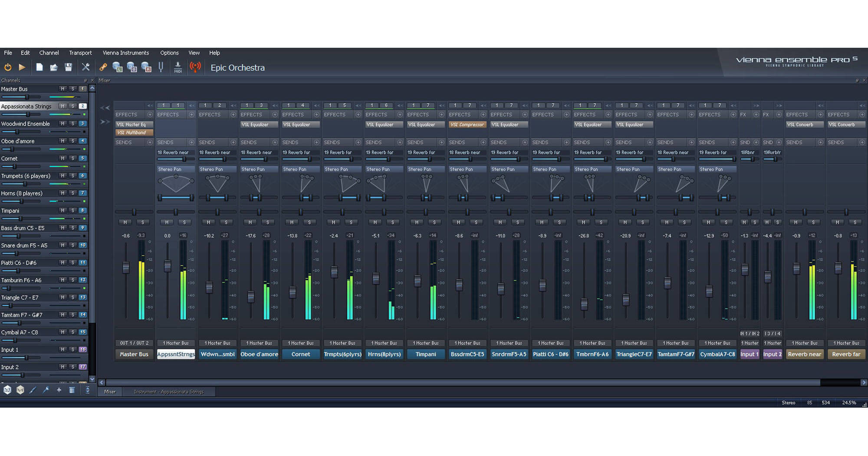Image resolution: width=868 pixels, height=456 pixels.
Task: Open IN 1 / IN 2 input selector on Input 1
Action: coord(750,334)
